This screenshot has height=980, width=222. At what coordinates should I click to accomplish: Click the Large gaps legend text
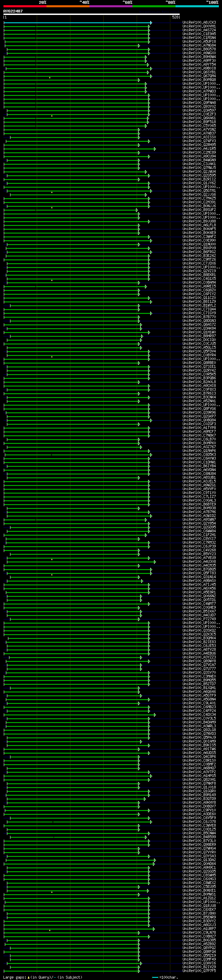pyautogui.click(x=43, y=977)
